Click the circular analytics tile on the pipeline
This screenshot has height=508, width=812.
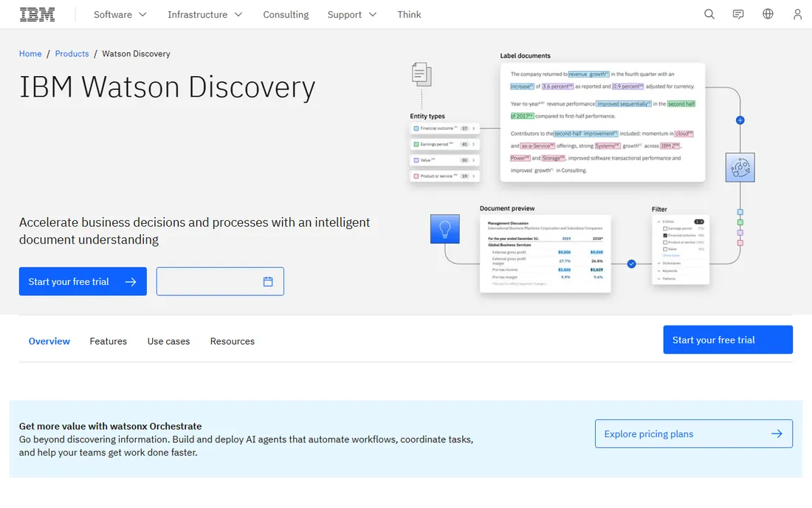[x=740, y=168]
